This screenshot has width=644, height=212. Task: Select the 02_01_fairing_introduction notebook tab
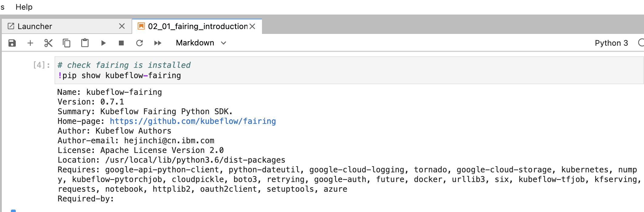click(197, 26)
